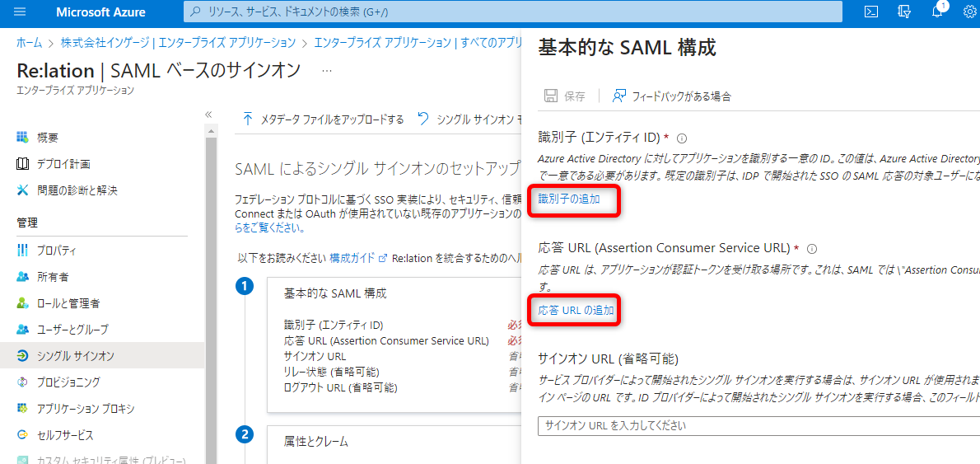Focus the top resource search box
The height and width of the screenshot is (464, 980).
coord(512,12)
